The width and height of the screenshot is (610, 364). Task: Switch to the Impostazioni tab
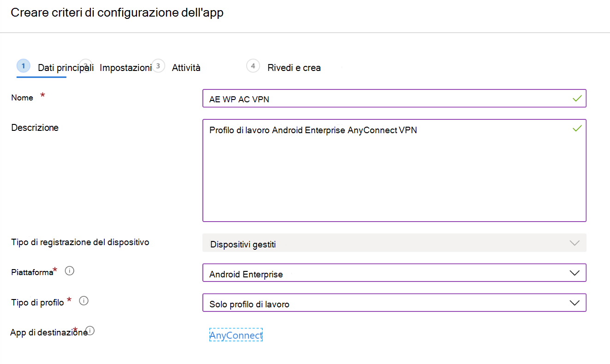125,68
